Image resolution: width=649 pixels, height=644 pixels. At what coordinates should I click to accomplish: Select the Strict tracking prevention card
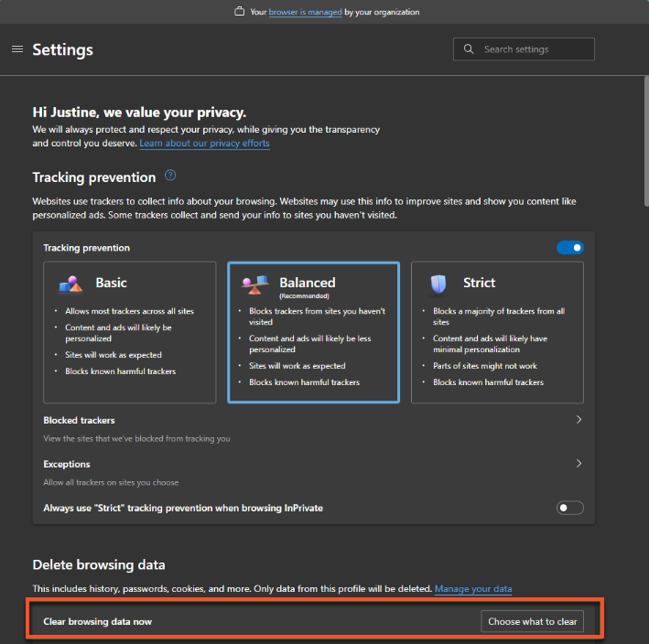[497, 332]
